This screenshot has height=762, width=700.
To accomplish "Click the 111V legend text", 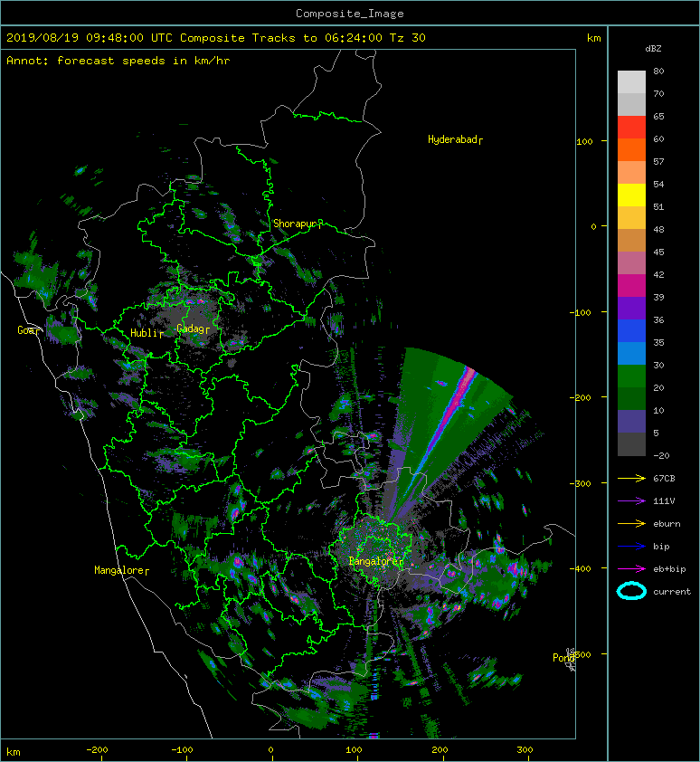I will point(664,501).
